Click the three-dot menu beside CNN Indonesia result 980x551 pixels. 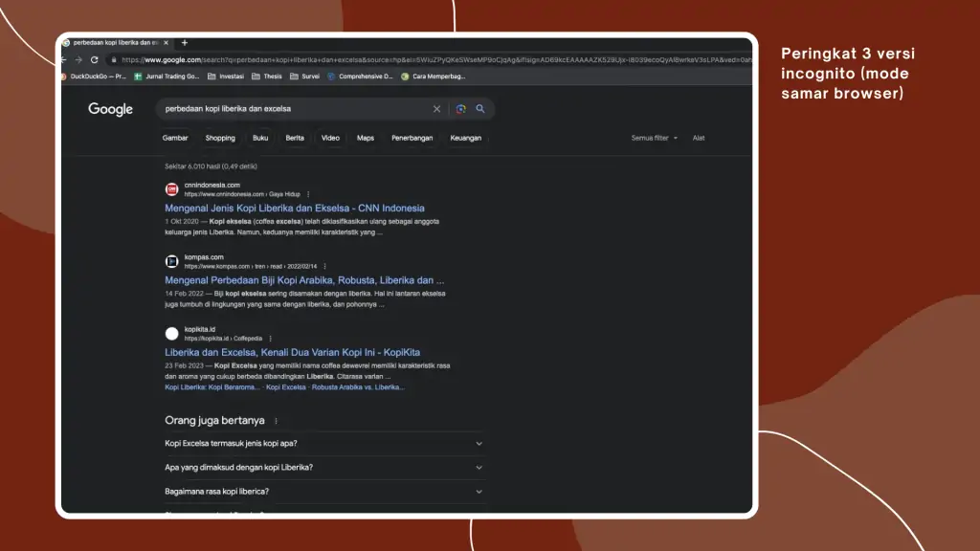tap(308, 194)
